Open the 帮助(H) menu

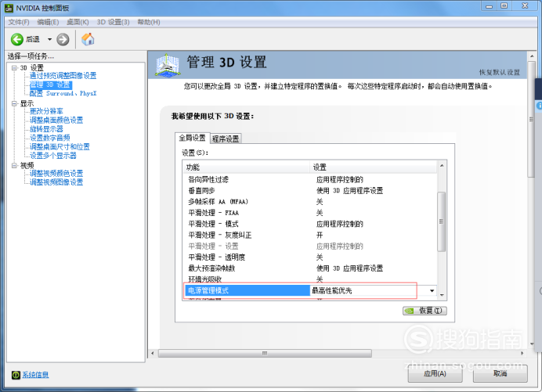pos(149,22)
